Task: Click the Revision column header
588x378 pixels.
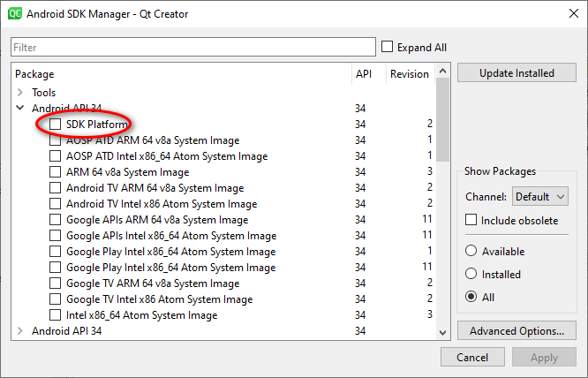Action: click(x=411, y=74)
